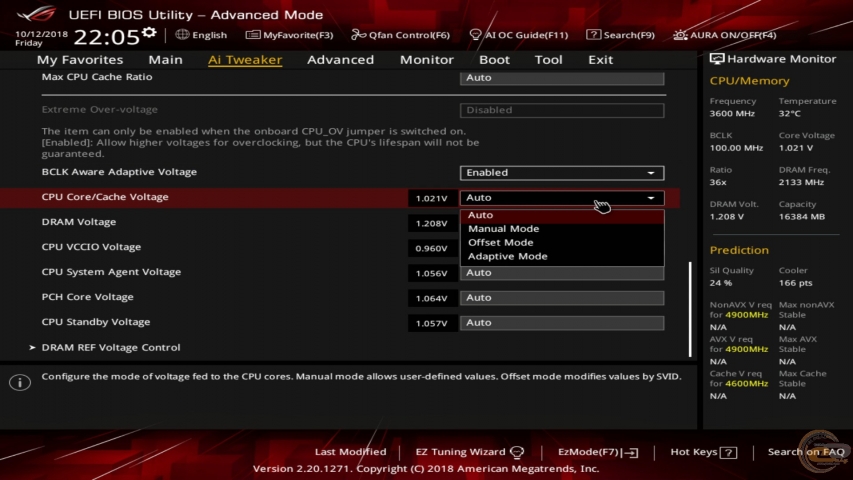The image size is (853, 480).
Task: Click the 1.064V PCH Core readout
Action: click(432, 298)
